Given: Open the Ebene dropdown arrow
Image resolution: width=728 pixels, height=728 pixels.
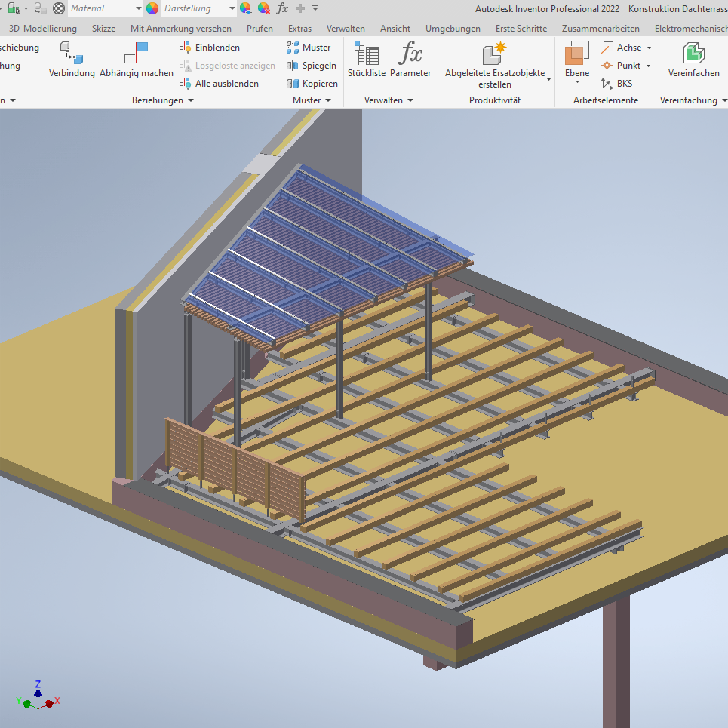Looking at the screenshot, I should pyautogui.click(x=578, y=83).
